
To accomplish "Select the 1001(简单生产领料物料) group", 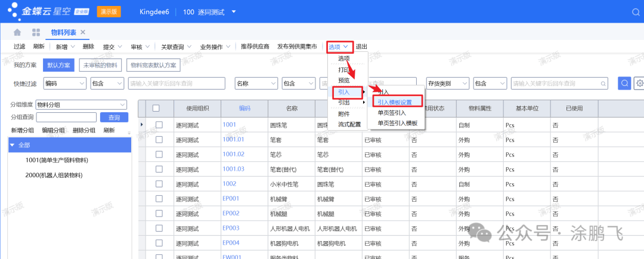I will click(x=57, y=161).
